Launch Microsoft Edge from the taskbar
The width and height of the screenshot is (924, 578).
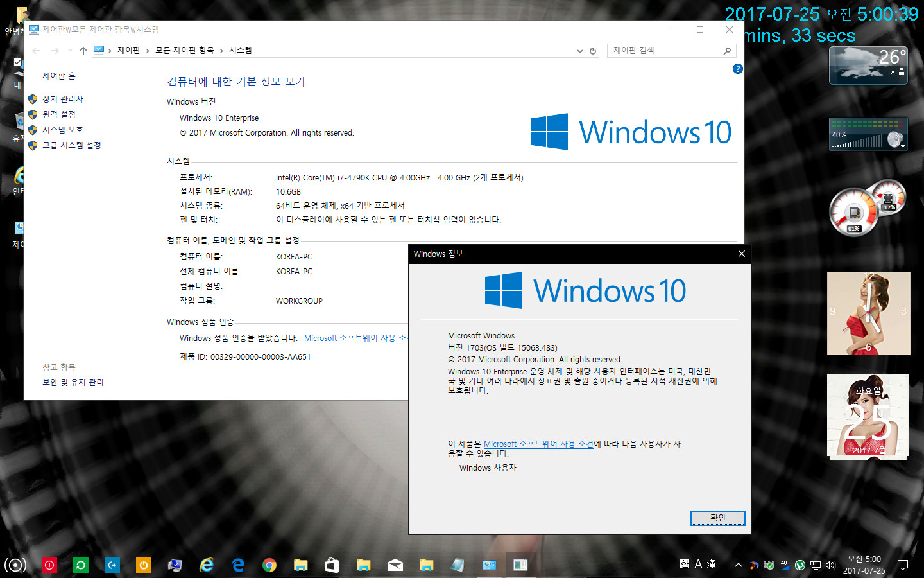click(x=238, y=565)
